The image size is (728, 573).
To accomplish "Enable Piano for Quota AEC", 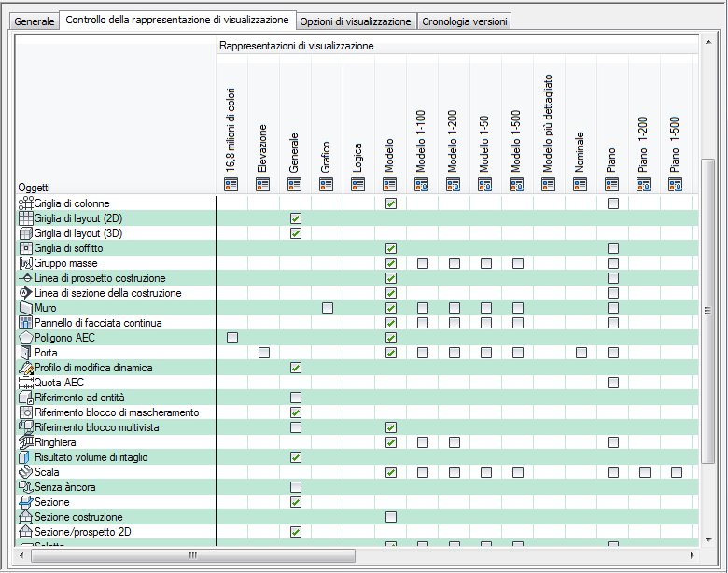I will tap(613, 383).
